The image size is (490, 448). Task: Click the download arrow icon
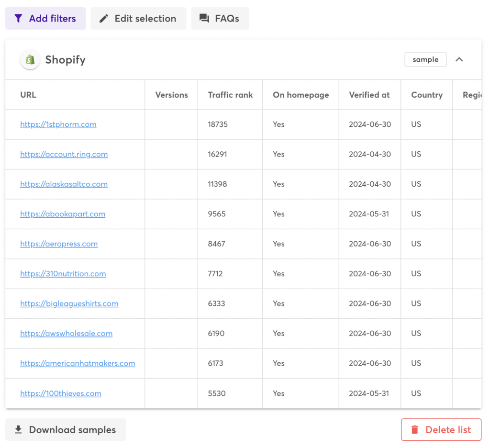[x=19, y=429]
